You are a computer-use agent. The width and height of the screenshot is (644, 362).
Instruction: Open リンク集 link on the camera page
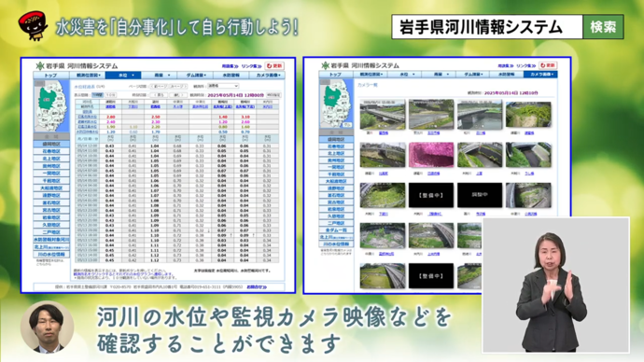point(526,65)
